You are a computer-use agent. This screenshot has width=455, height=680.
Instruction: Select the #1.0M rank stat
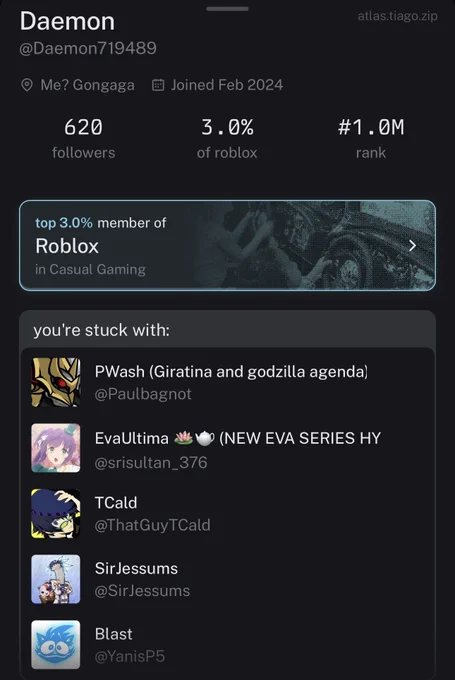[x=371, y=138]
